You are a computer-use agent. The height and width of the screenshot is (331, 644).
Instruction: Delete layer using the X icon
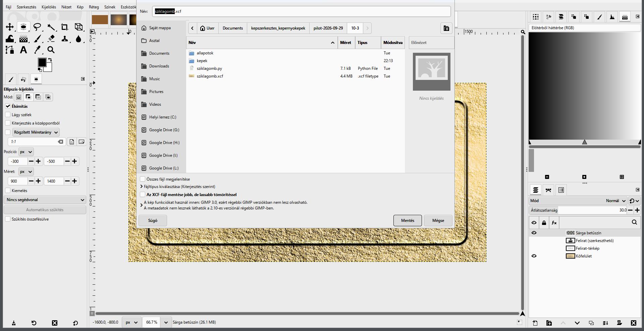click(633, 323)
